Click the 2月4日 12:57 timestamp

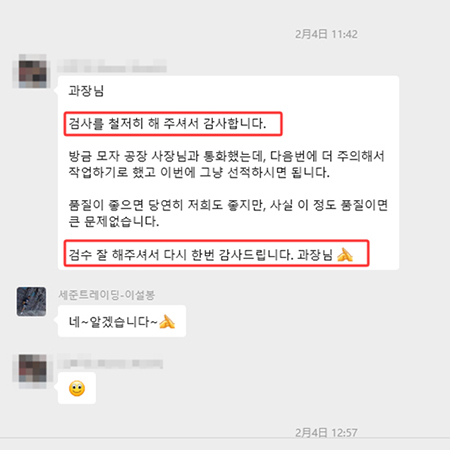[326, 432]
